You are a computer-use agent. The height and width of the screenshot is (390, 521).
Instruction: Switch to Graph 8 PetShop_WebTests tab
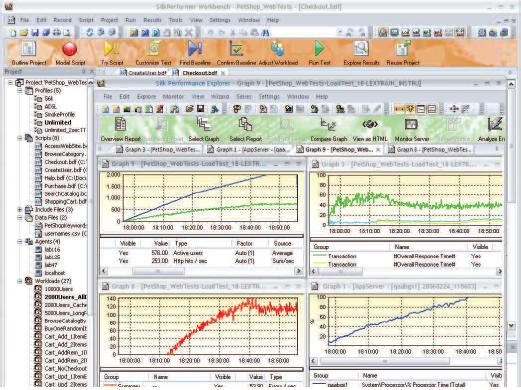coord(430,150)
